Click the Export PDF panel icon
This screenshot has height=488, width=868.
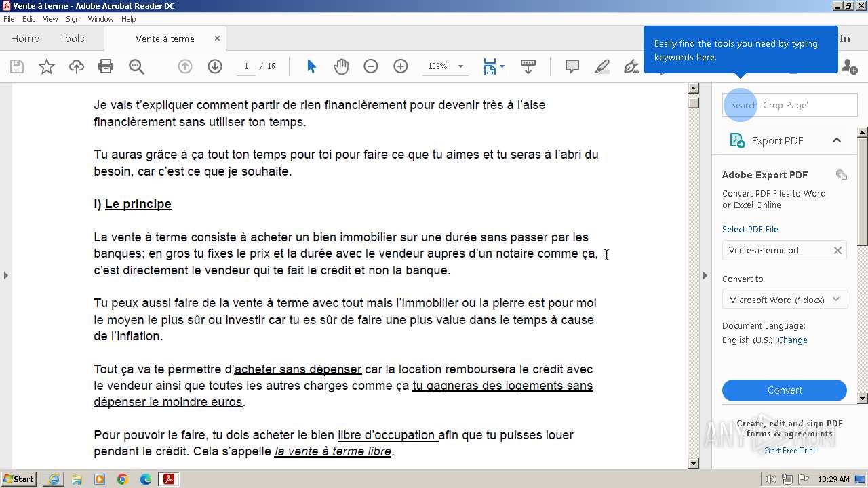(737, 140)
